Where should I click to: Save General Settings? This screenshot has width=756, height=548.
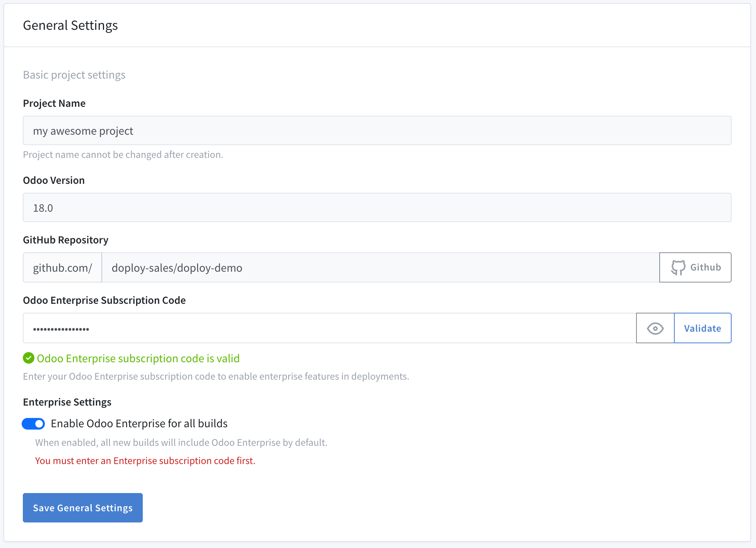tap(82, 508)
